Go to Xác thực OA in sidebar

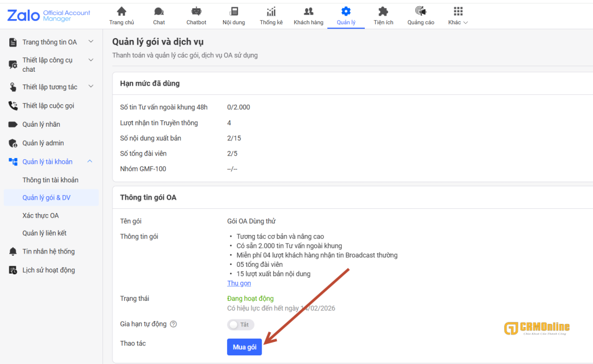click(41, 215)
